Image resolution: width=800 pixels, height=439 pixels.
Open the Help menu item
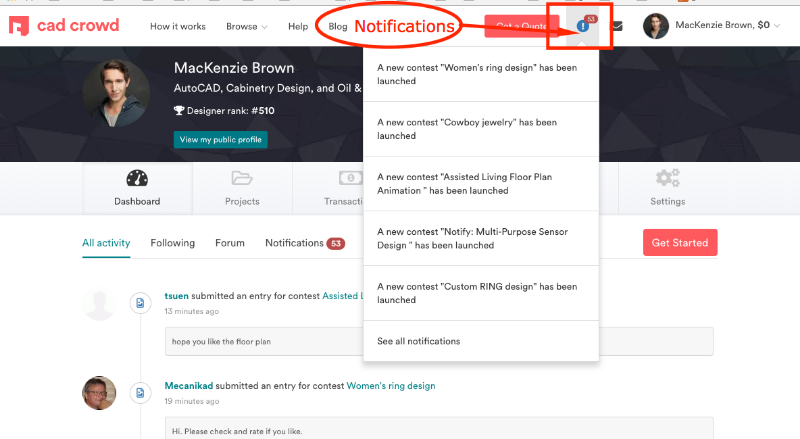click(298, 27)
